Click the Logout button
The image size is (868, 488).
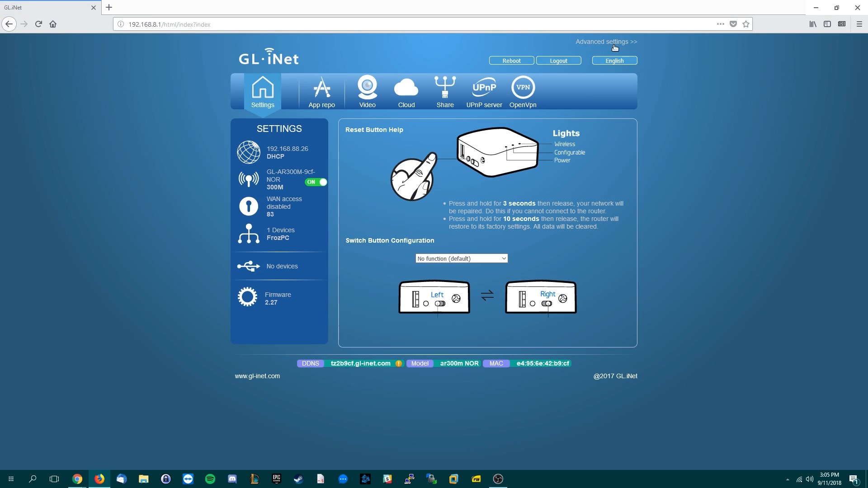click(558, 61)
